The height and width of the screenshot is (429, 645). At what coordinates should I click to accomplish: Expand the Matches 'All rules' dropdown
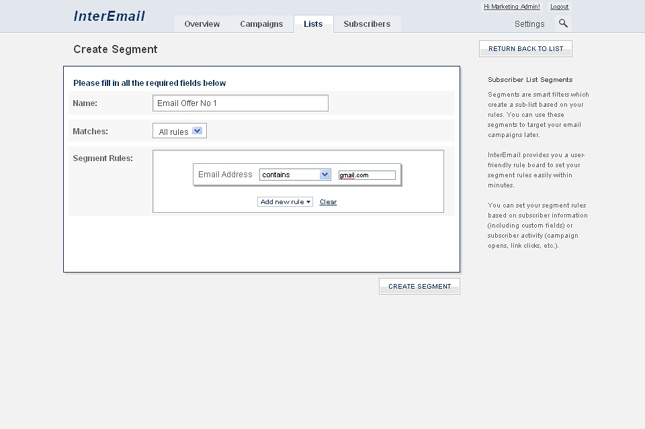tap(180, 131)
